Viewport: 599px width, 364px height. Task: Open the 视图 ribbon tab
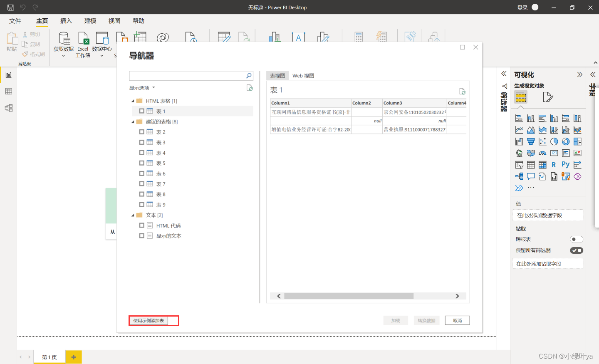coord(114,21)
